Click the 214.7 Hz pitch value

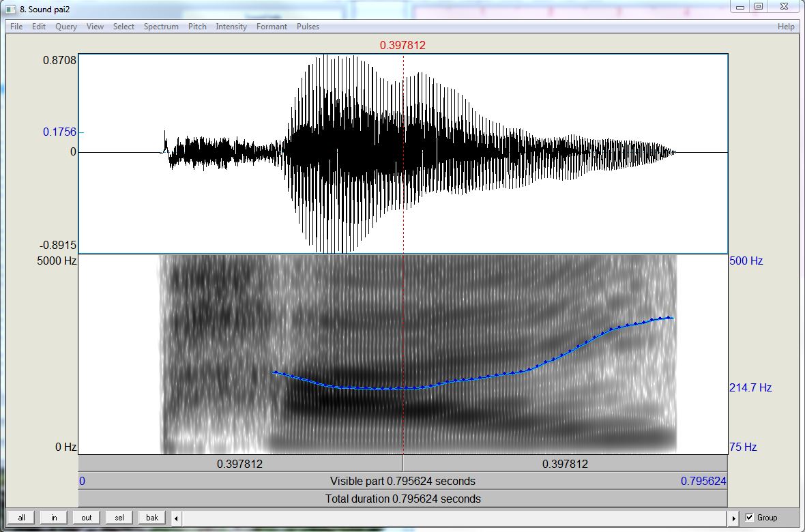(x=750, y=387)
